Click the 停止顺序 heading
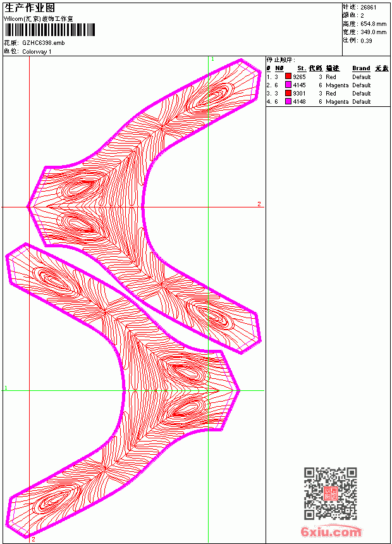Screen dimensions: 392x544 pyautogui.click(x=281, y=60)
